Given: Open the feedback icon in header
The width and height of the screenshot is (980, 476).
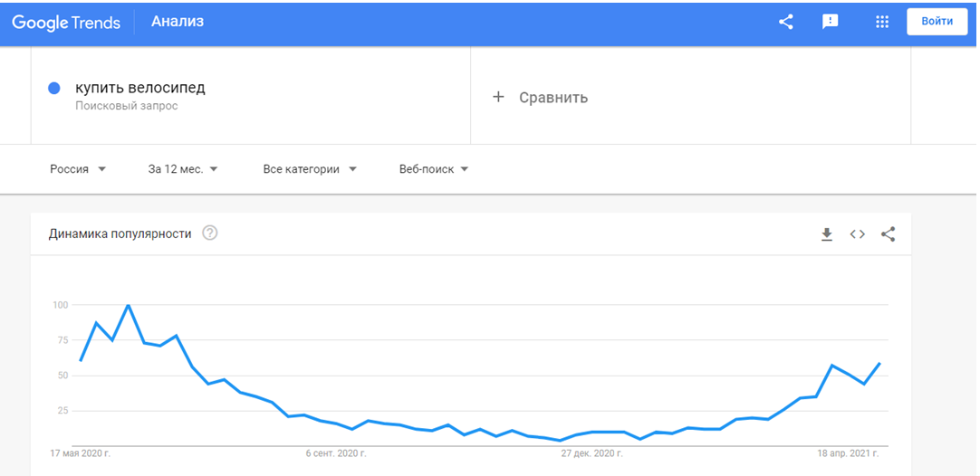Looking at the screenshot, I should pos(830,22).
